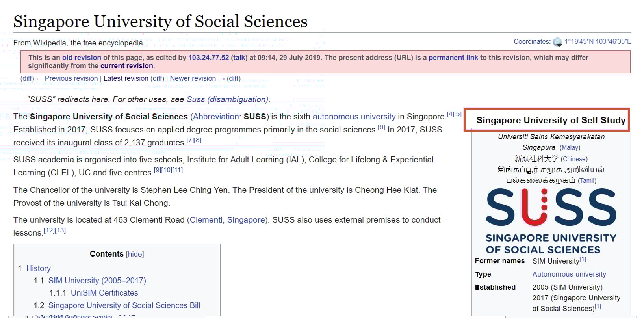Go to Previous revision
644x318 pixels.
[x=71, y=78]
